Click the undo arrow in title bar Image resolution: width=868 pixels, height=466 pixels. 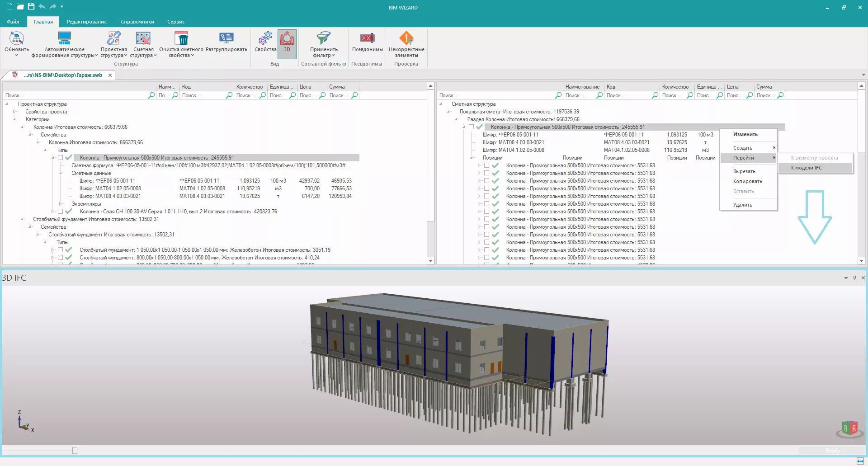(x=42, y=6)
